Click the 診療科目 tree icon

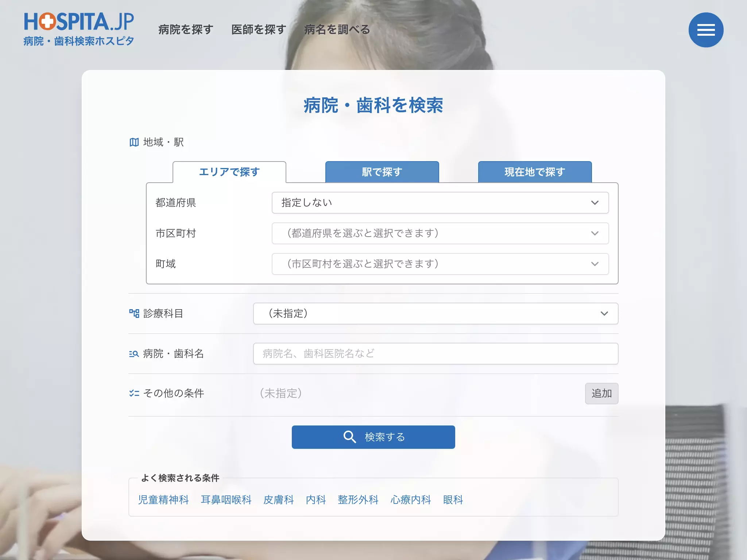coord(134,313)
